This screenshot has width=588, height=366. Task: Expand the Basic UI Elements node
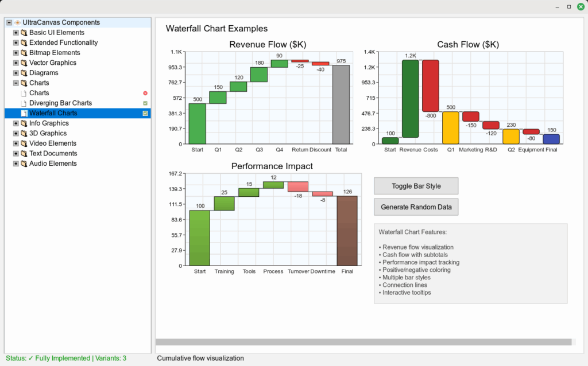pos(16,33)
